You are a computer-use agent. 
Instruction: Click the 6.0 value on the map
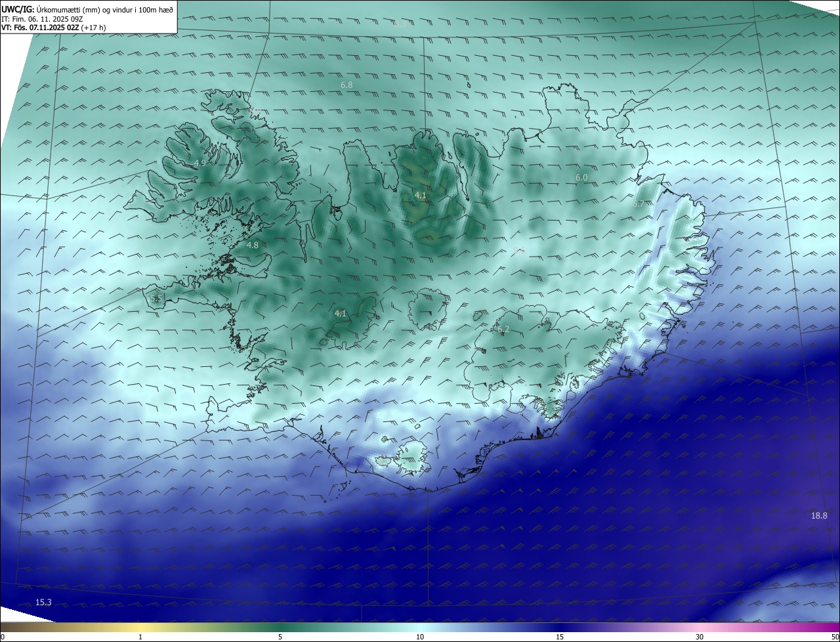(x=581, y=178)
